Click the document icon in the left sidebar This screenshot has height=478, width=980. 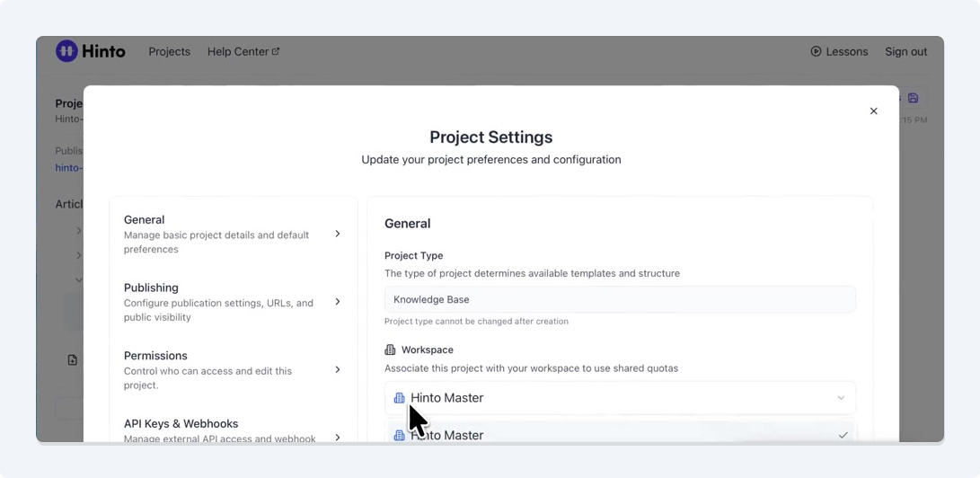point(73,359)
